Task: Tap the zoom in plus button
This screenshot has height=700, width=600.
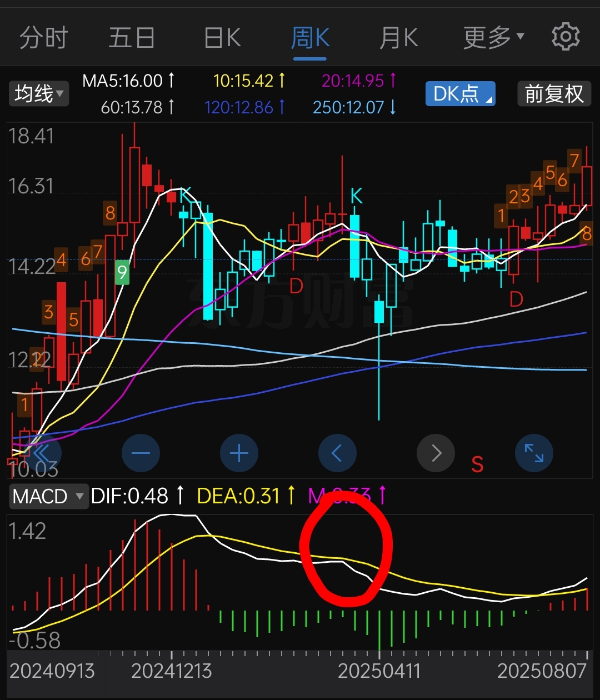Action: click(x=239, y=453)
